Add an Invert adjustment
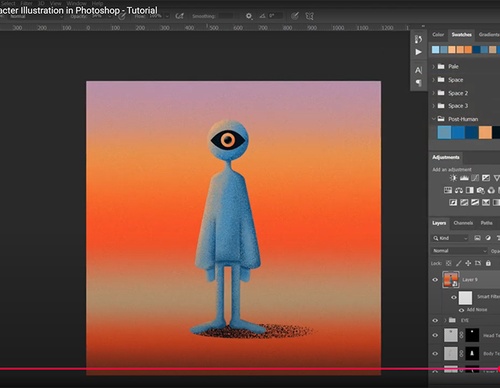 (x=453, y=202)
